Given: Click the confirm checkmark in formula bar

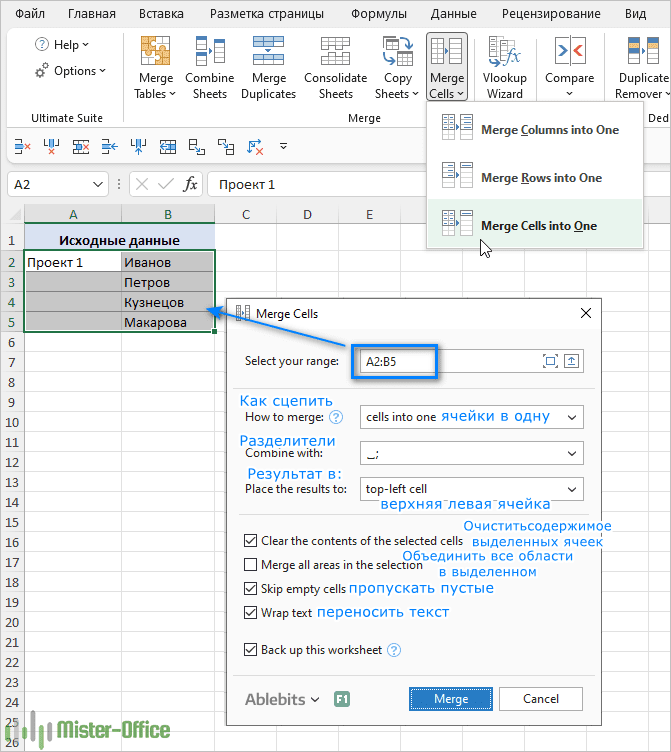Looking at the screenshot, I should [x=166, y=184].
